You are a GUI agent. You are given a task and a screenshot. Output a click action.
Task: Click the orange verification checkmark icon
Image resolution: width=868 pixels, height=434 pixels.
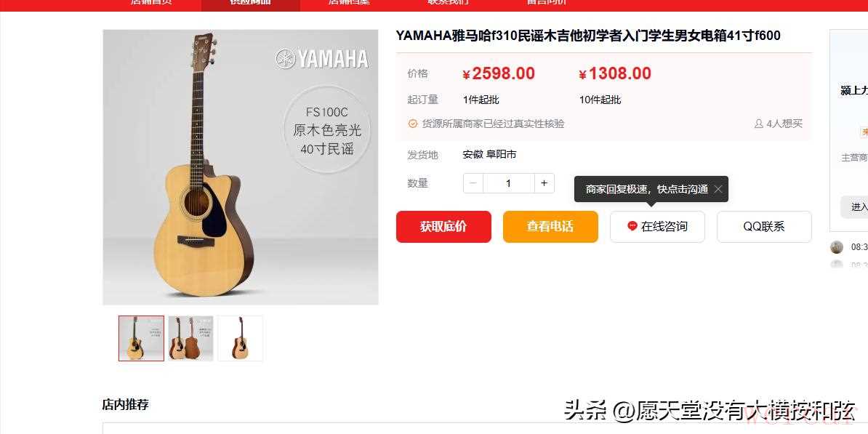tap(412, 124)
